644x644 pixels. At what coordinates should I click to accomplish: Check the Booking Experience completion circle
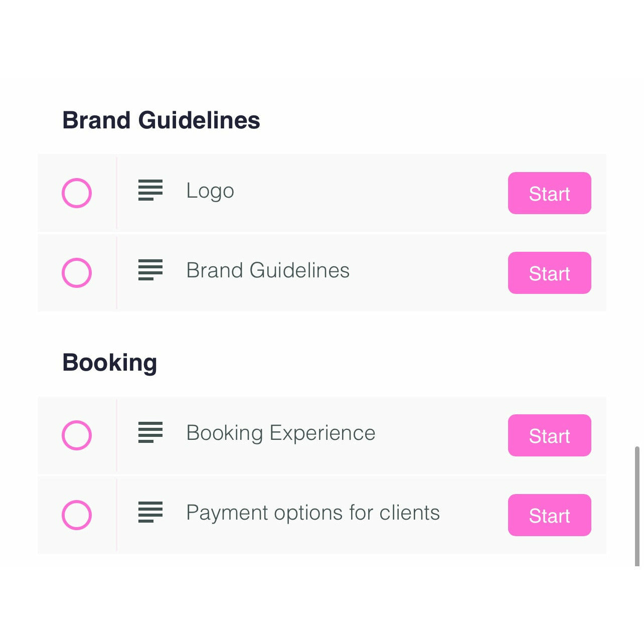click(77, 435)
